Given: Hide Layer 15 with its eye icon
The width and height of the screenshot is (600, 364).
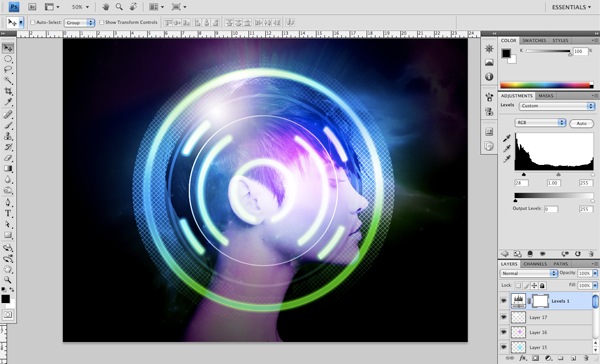Looking at the screenshot, I should point(504,347).
